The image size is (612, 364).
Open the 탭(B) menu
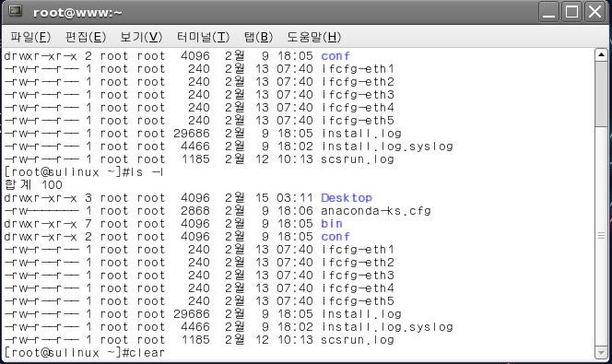point(258,37)
